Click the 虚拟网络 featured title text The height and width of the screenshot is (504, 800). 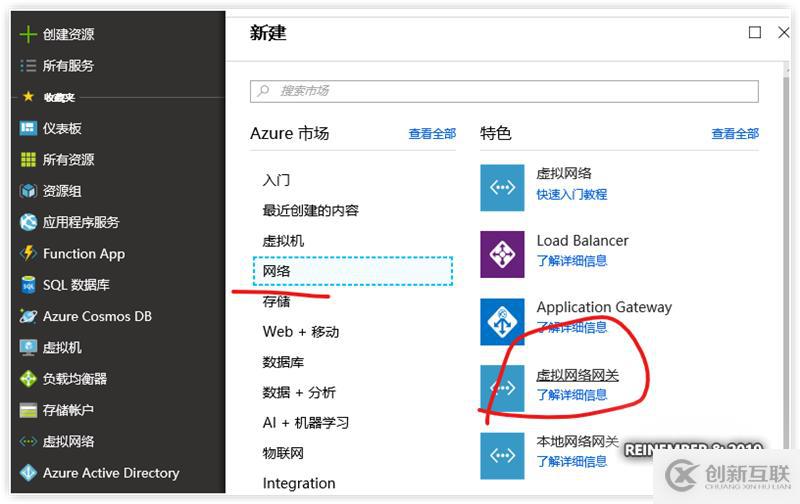tap(564, 173)
